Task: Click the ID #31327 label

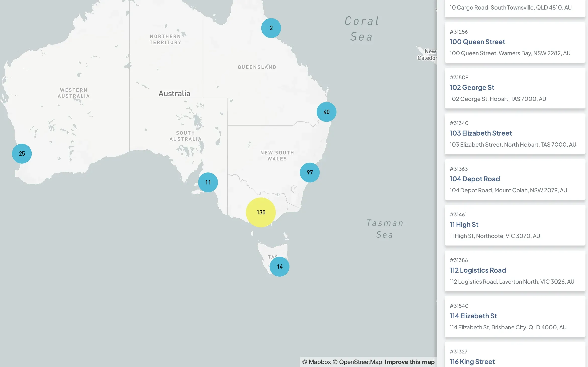Action: (459, 352)
